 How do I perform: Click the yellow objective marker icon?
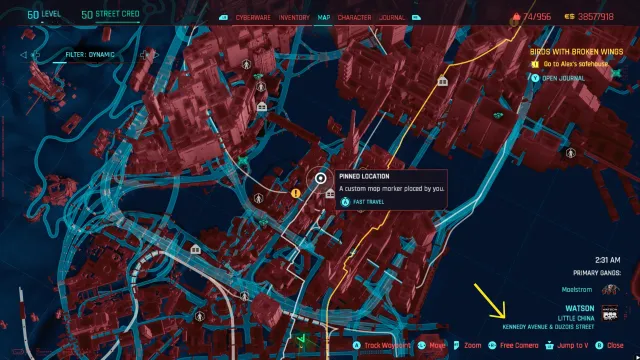(x=535, y=64)
